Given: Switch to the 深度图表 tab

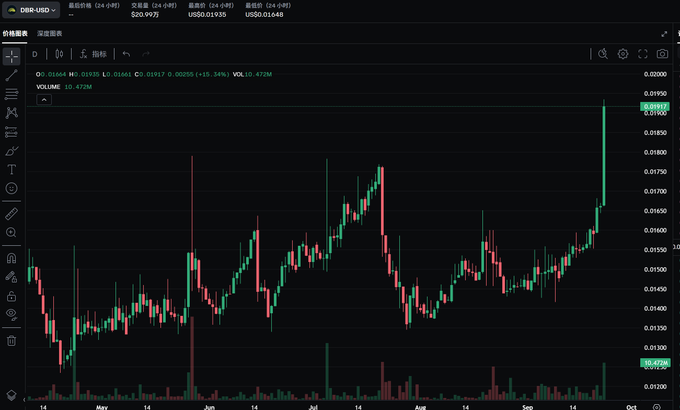Looking at the screenshot, I should point(49,33).
